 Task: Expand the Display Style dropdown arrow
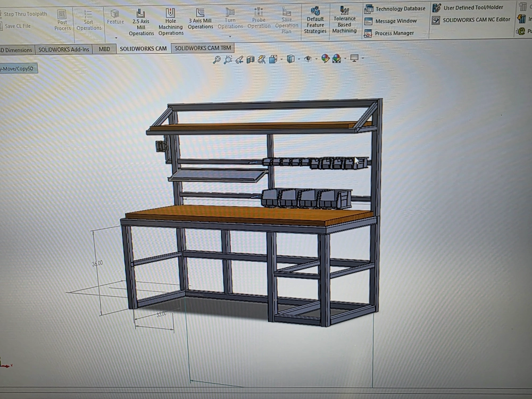coord(299,59)
